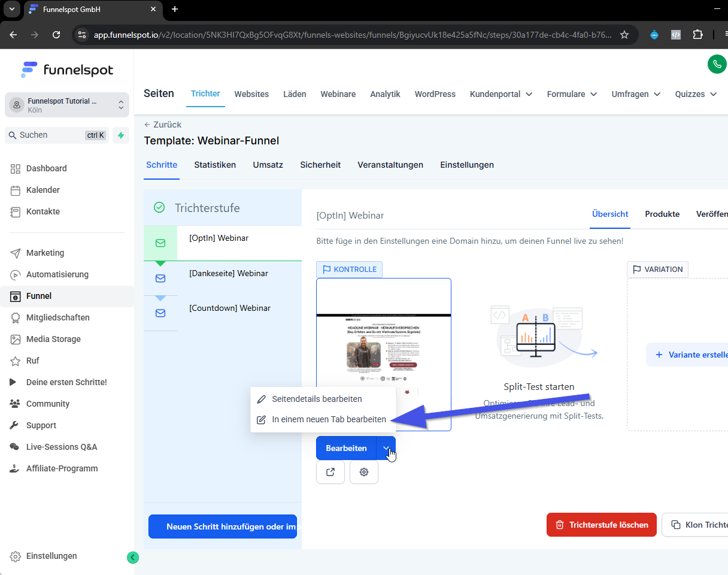Click the control page preview thumbnail
This screenshot has height=575, width=728.
point(384,355)
